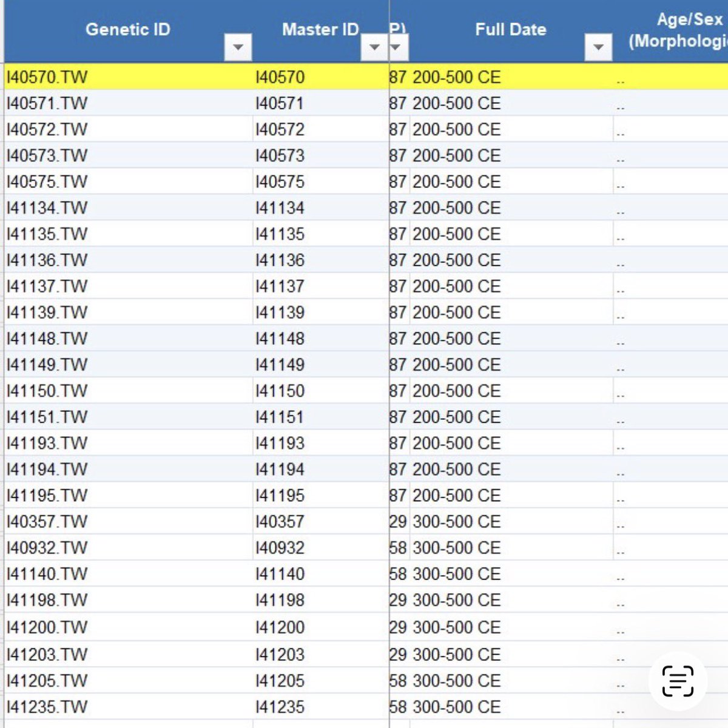Image resolution: width=728 pixels, height=728 pixels.
Task: Open the Genetic ID filter dropdown
Action: click(238, 47)
